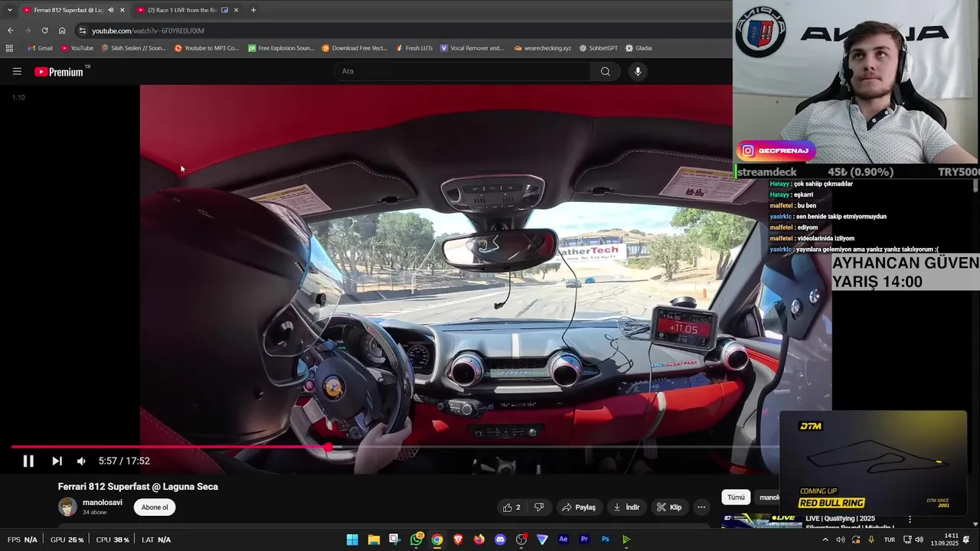Close the Ferrari 812 Superfast tab
This screenshot has height=551, width=980.
[122, 10]
